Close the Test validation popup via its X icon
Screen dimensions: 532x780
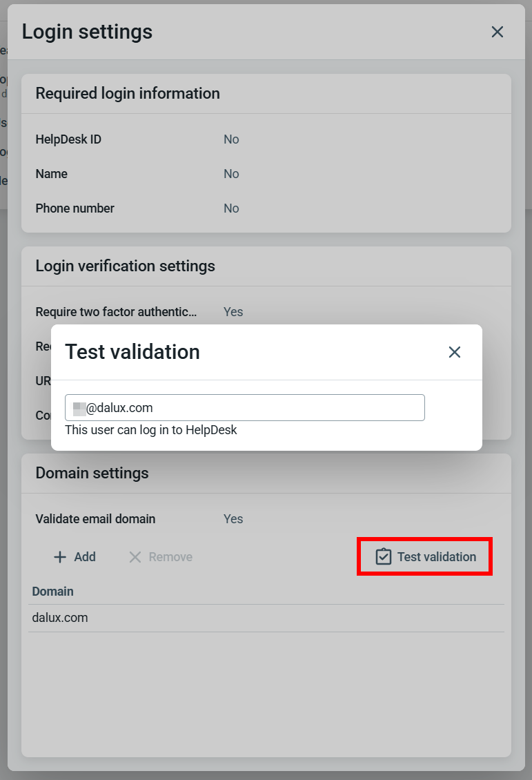[x=454, y=352]
